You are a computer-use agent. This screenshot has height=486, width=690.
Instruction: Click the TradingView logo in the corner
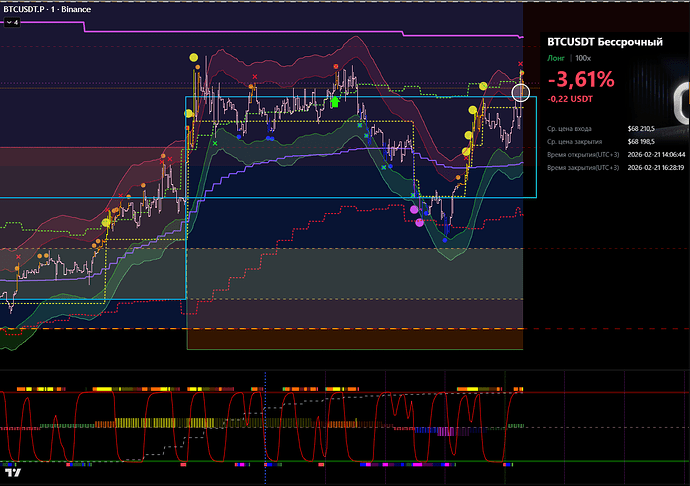pos(15,473)
